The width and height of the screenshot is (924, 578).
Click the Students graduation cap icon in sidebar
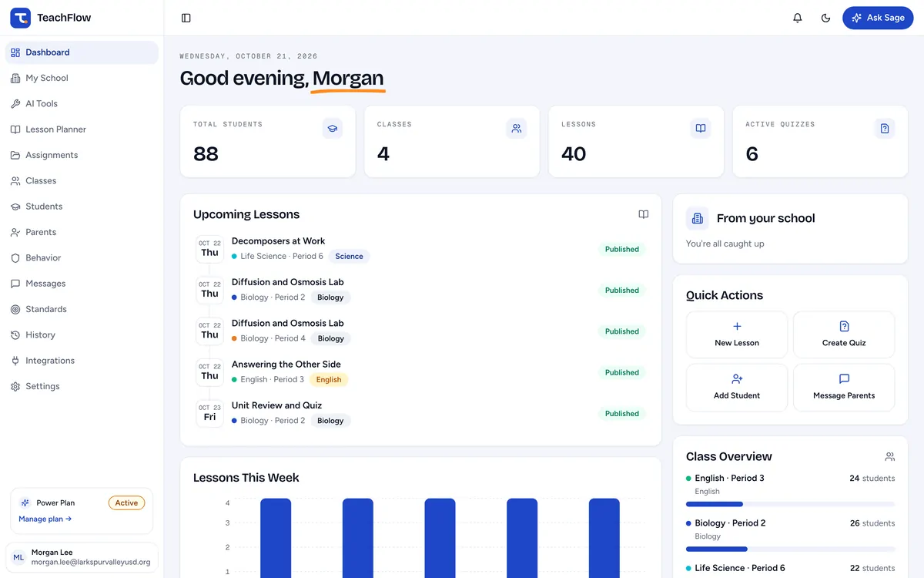(x=15, y=207)
